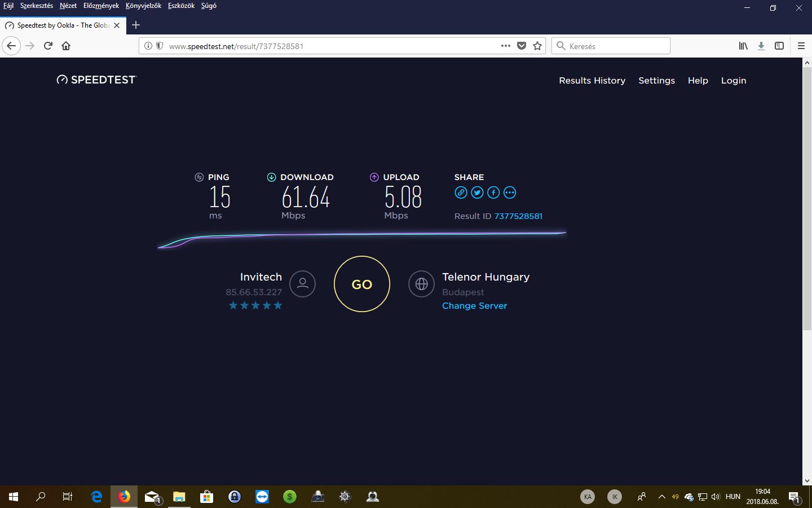Click the Login link
The height and width of the screenshot is (508, 812).
point(733,80)
